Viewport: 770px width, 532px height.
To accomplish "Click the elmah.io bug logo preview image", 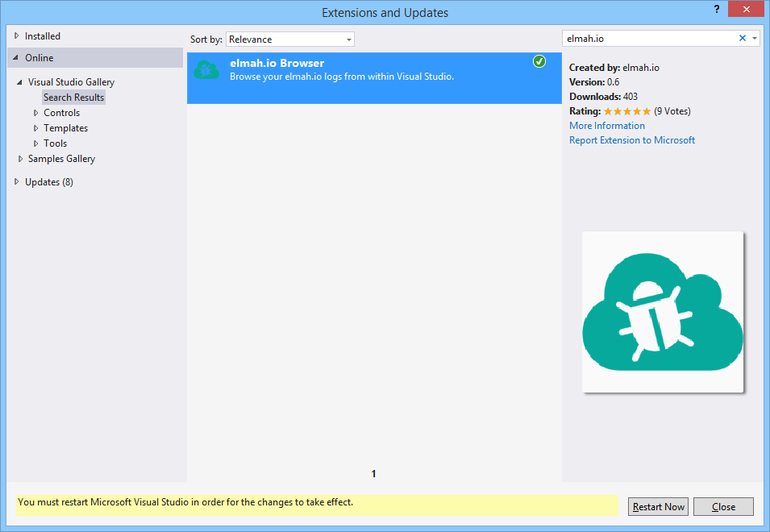I will point(662,312).
